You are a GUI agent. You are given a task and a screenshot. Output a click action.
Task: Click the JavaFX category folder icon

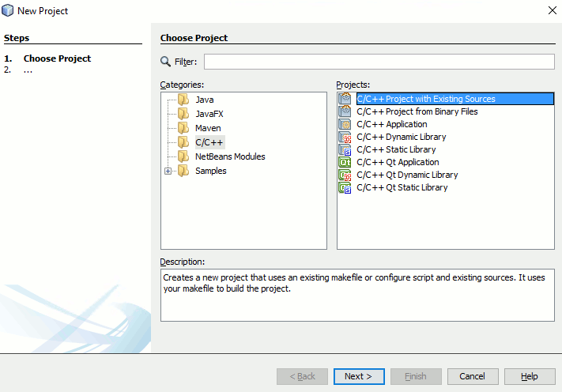coord(183,114)
